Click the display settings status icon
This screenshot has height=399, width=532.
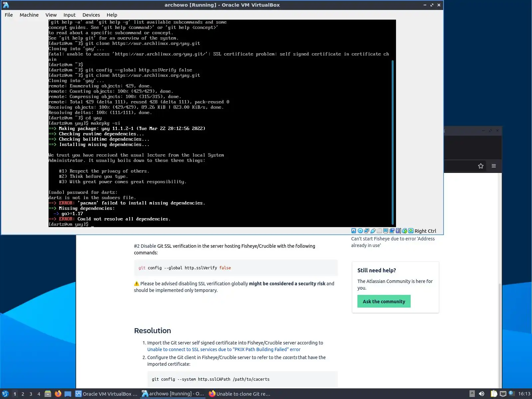(x=385, y=231)
